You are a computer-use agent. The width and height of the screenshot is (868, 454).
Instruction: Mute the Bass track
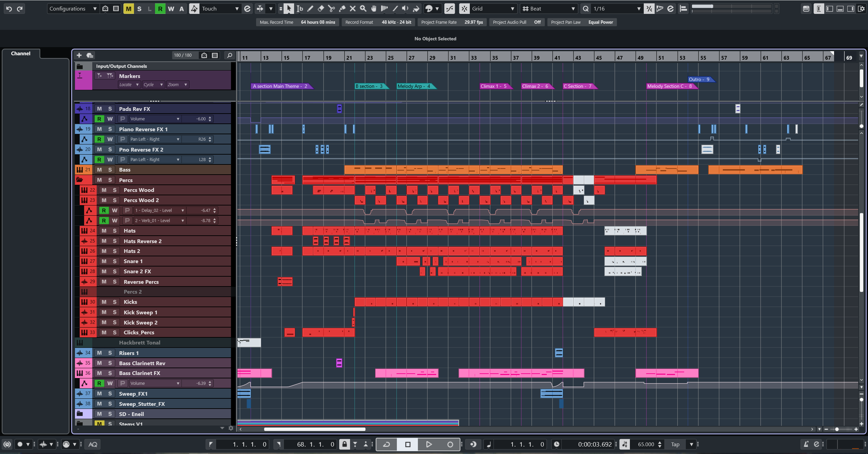pos(99,170)
